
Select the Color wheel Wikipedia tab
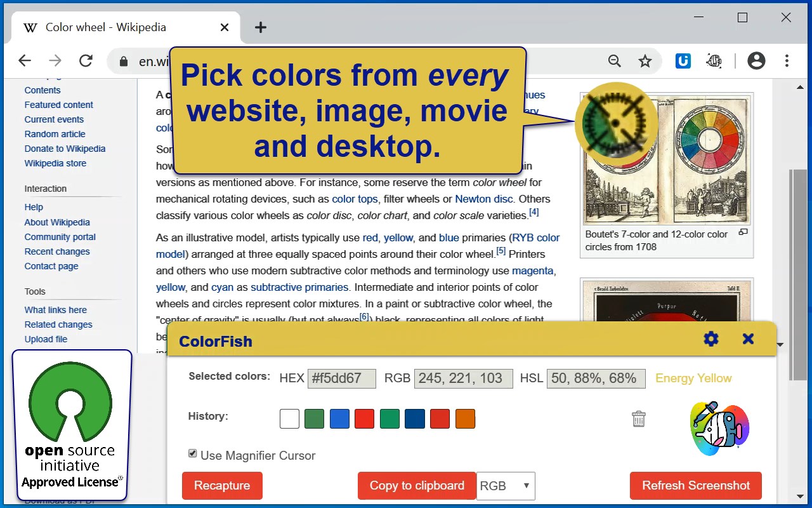125,27
